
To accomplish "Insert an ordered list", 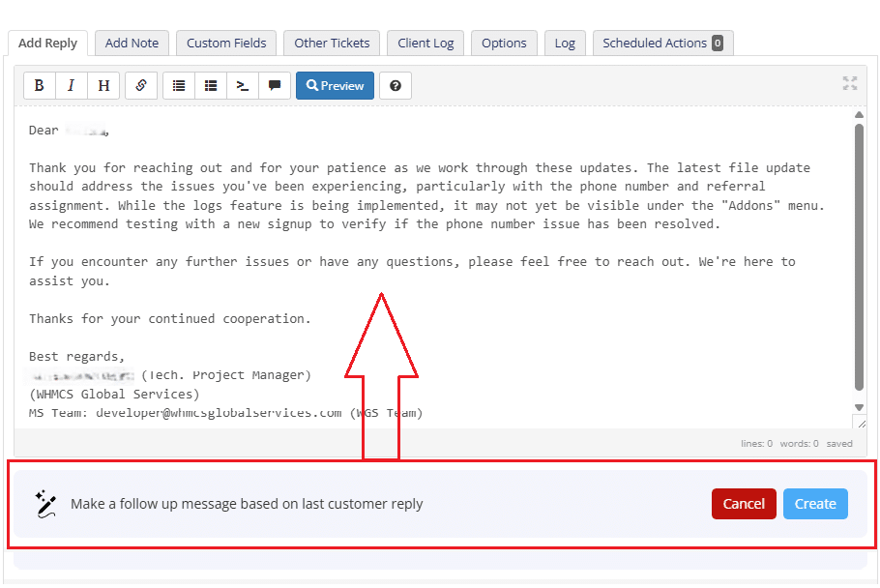I will tap(211, 85).
